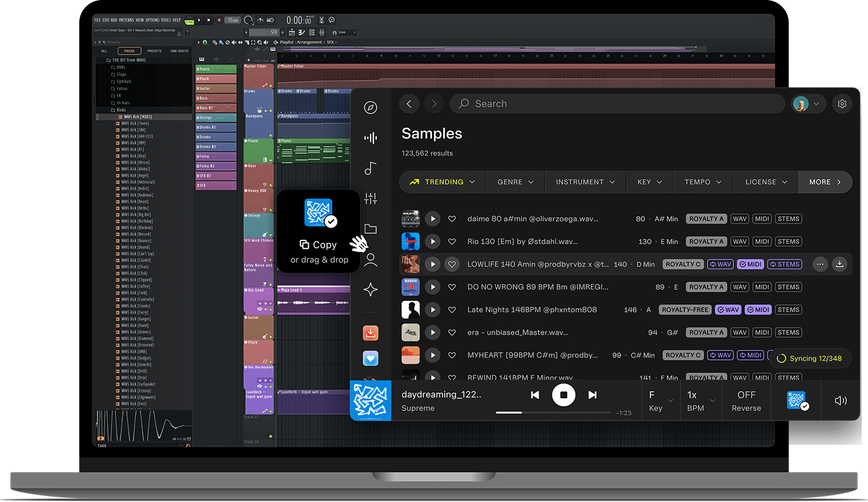Favorite the Late Nights 146BPM sample
The image size is (868, 502).
(x=452, y=310)
